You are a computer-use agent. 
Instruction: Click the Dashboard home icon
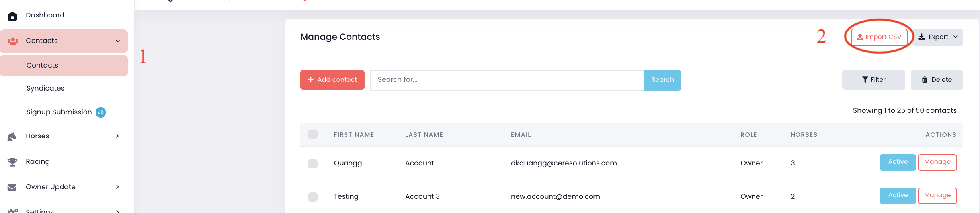click(x=12, y=16)
